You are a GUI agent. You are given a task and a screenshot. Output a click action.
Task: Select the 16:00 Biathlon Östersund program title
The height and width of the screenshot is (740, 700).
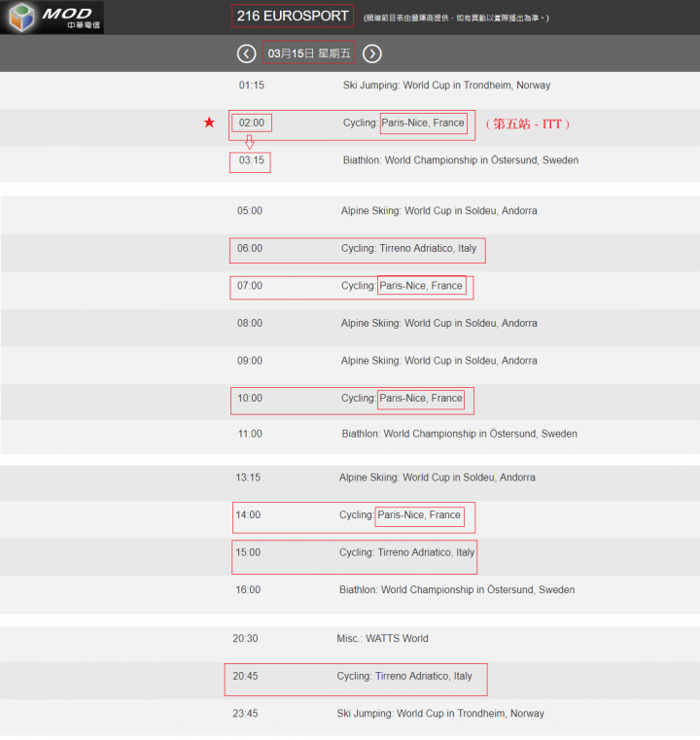point(457,590)
